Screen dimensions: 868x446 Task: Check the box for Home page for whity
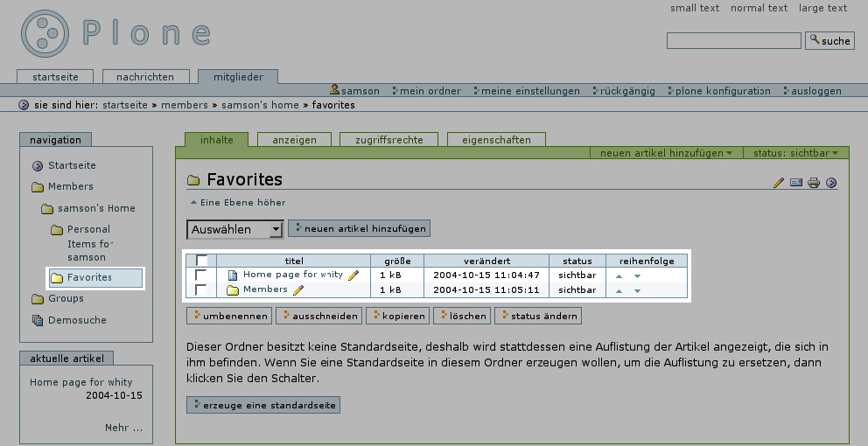click(x=201, y=275)
